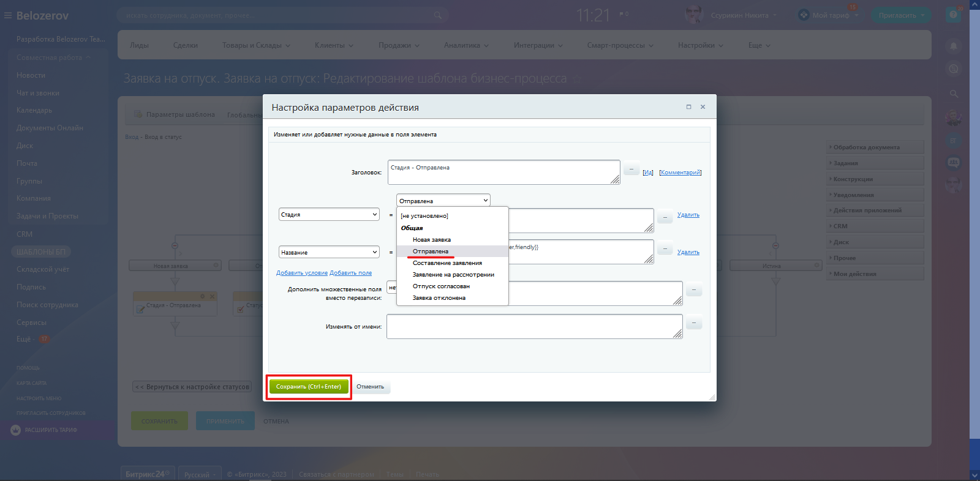
Task: Click the Добавить условие link
Action: [302, 273]
